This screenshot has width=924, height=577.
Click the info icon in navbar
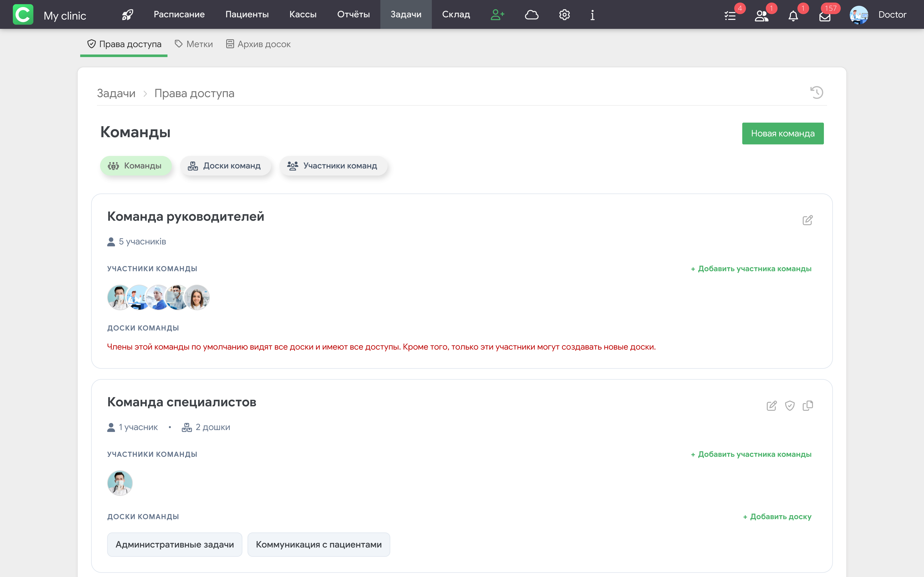coord(592,14)
